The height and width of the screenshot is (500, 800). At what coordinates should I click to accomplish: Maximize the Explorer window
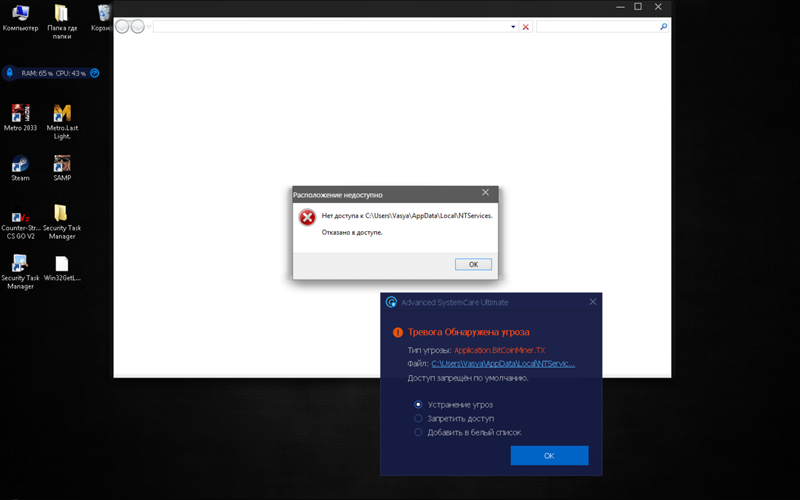tap(638, 7)
